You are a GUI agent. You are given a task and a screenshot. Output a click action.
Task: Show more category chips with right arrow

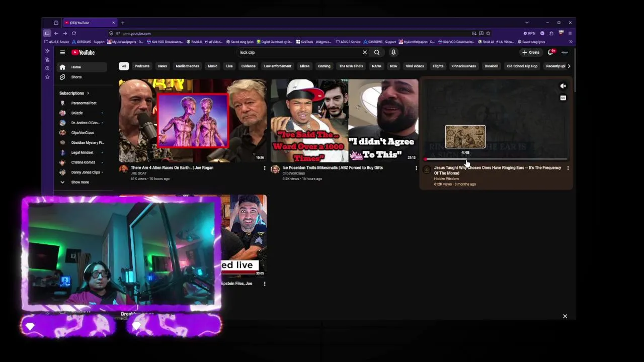(569, 66)
